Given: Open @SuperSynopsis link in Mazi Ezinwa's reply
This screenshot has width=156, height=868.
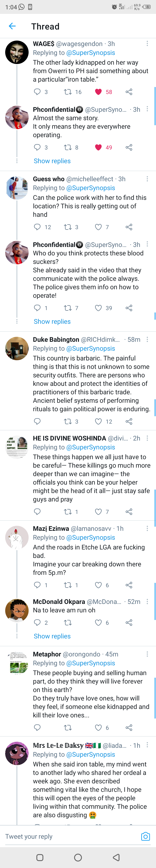Looking at the screenshot, I should point(91,538).
